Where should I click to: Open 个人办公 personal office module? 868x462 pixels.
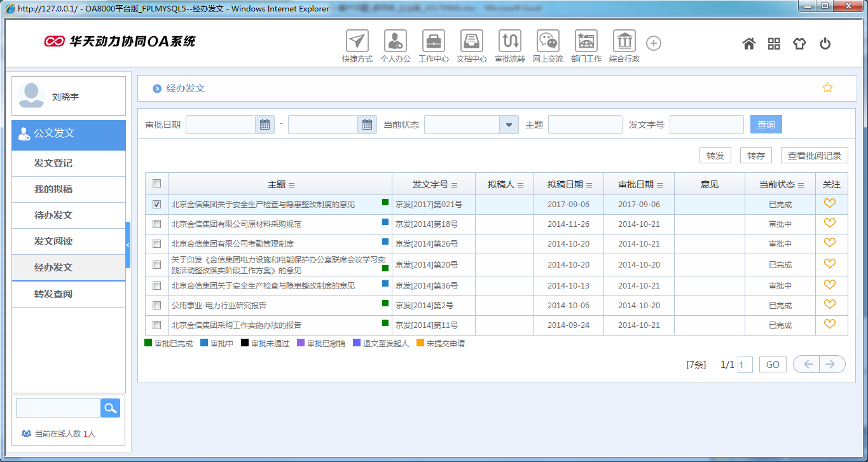coord(395,42)
